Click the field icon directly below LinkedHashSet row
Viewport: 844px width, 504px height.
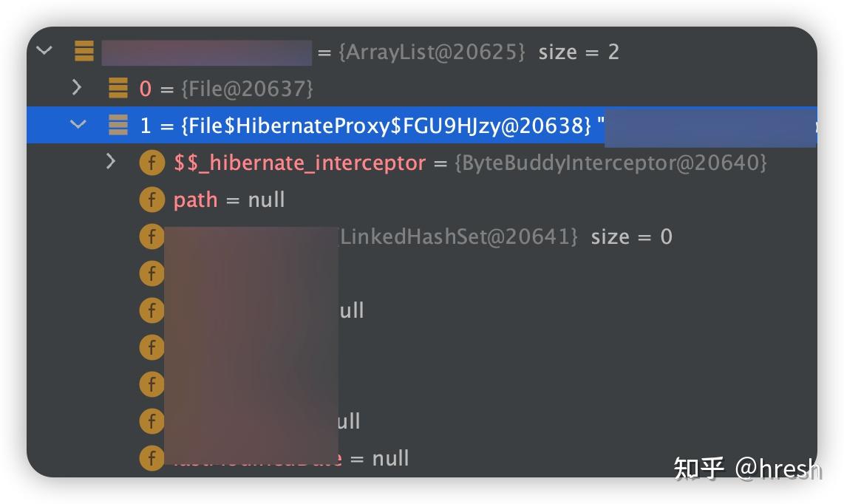[x=152, y=273]
